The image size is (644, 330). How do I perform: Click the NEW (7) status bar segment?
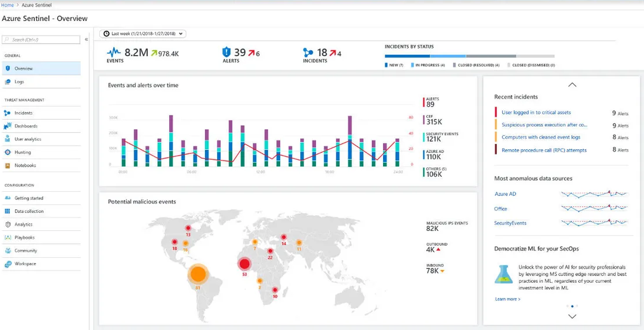tap(408, 56)
